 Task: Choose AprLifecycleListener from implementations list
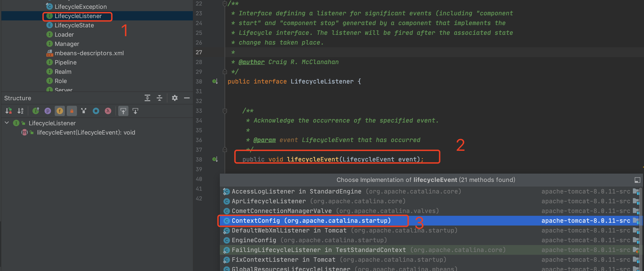(268, 201)
